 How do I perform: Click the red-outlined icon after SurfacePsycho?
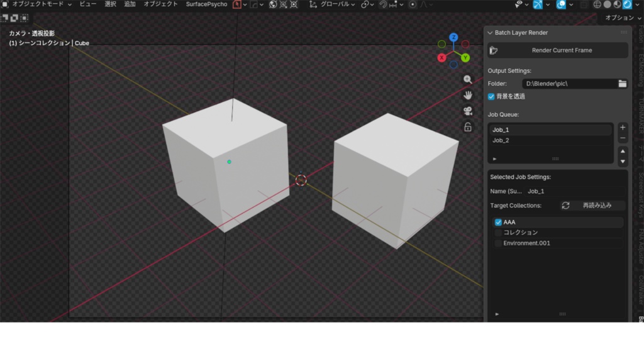(237, 4)
